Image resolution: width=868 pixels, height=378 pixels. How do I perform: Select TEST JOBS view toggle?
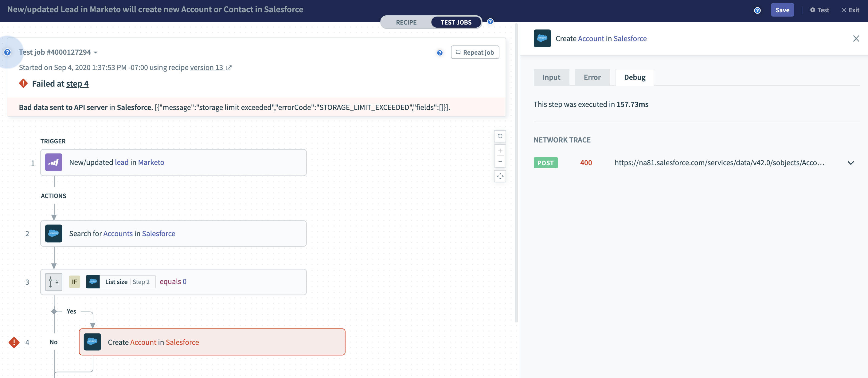(456, 22)
